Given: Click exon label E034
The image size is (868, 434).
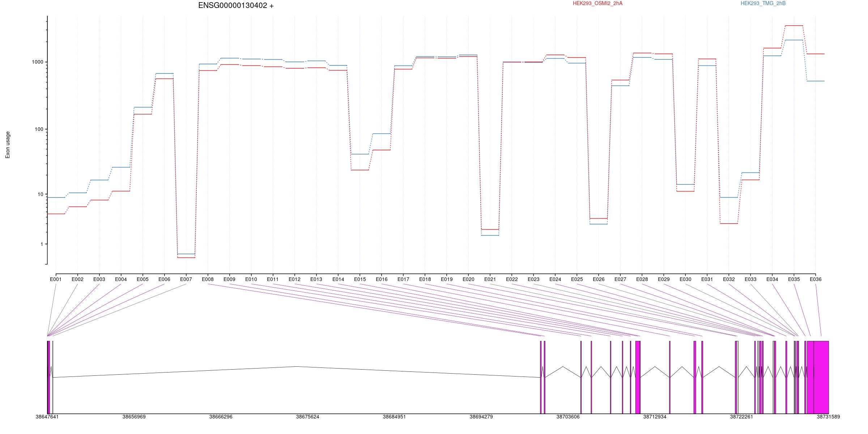Looking at the screenshot, I should point(772,279).
